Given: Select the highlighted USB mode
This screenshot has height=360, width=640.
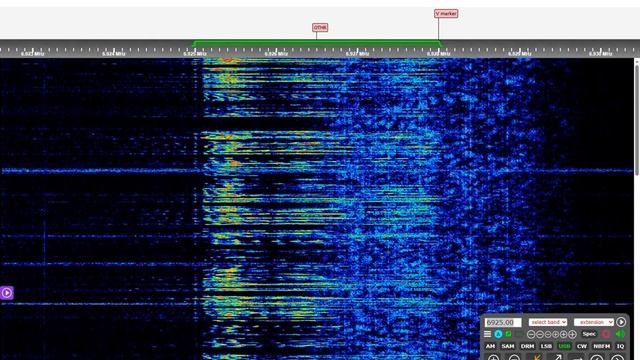Looking at the screenshot, I should pos(564,346).
